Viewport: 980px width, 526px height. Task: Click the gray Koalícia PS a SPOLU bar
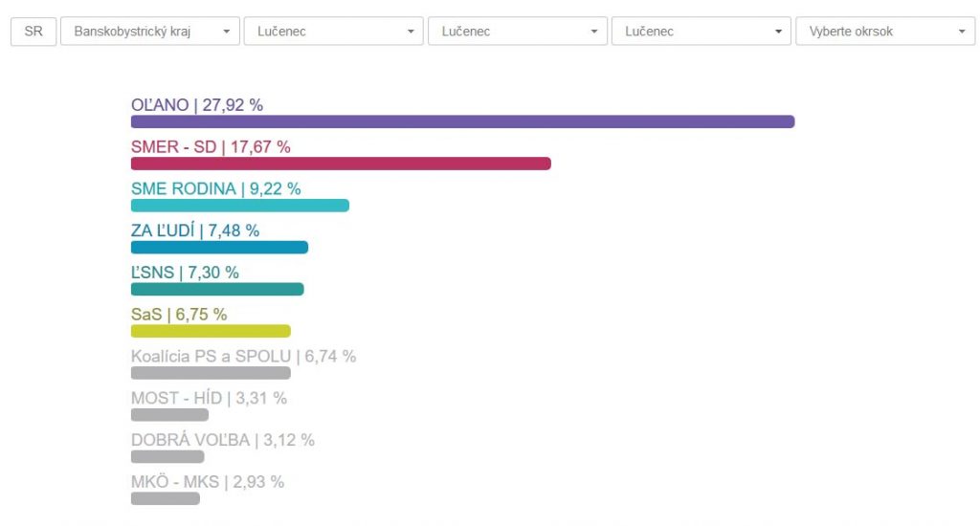211,373
